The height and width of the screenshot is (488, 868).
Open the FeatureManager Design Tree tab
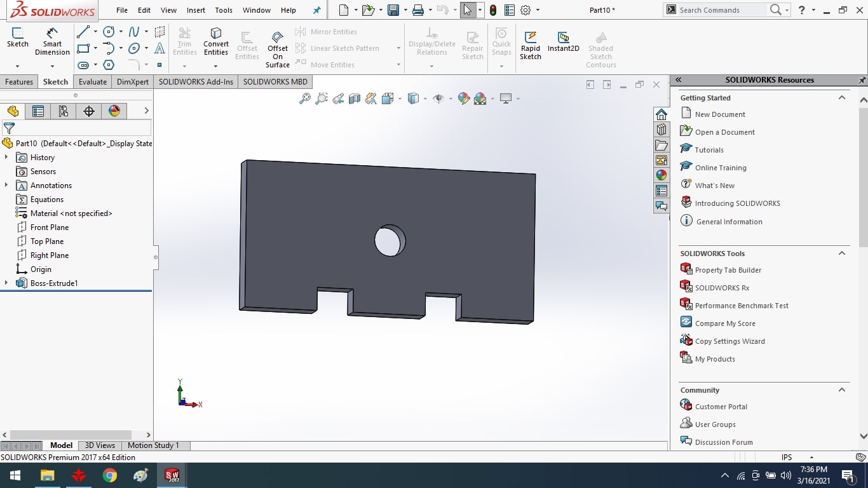(x=13, y=111)
